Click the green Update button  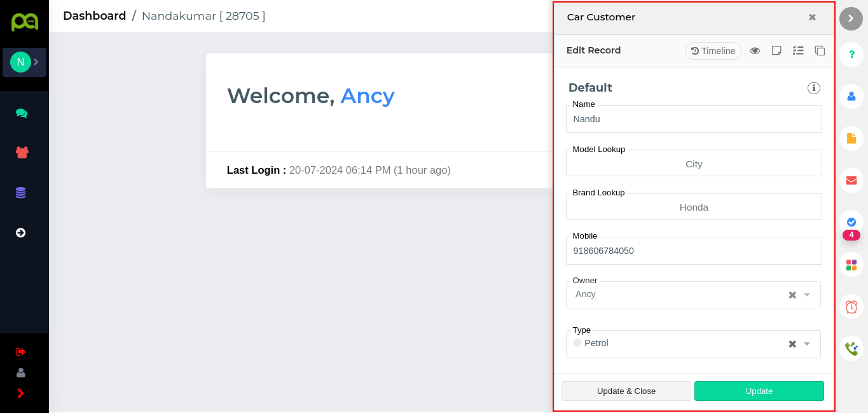(759, 391)
